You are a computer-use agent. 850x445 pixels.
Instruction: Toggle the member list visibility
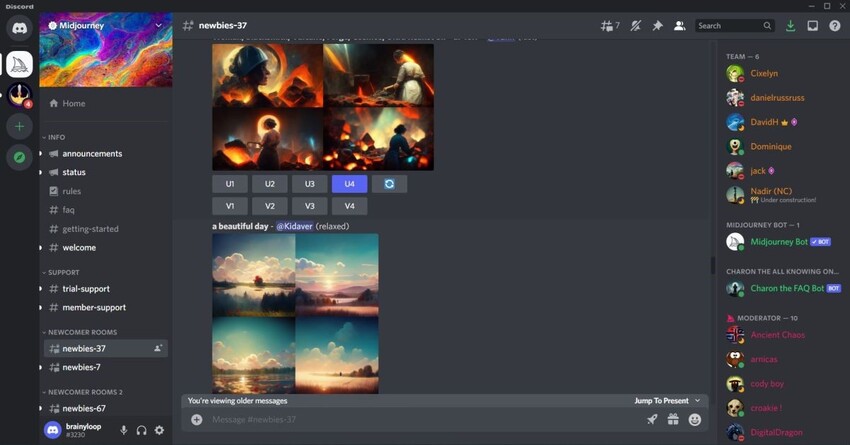click(x=679, y=25)
